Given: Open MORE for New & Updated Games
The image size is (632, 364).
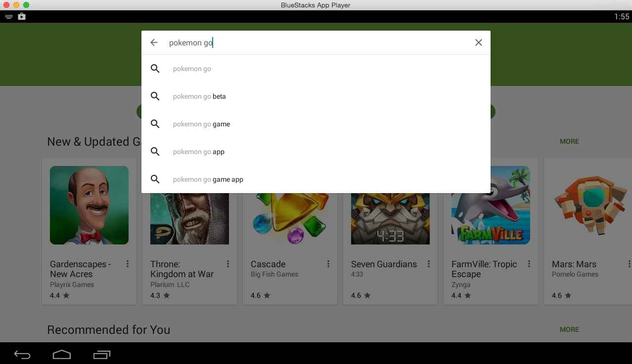Looking at the screenshot, I should coord(569,141).
